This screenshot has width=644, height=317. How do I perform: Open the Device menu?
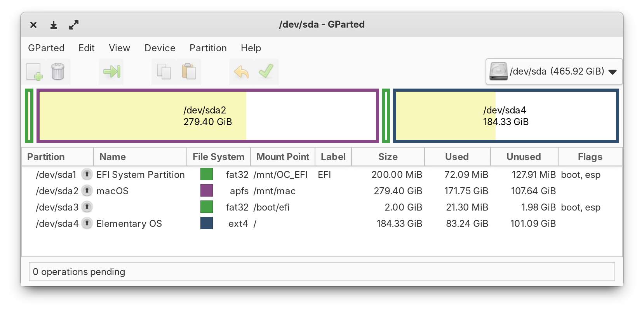pos(160,48)
